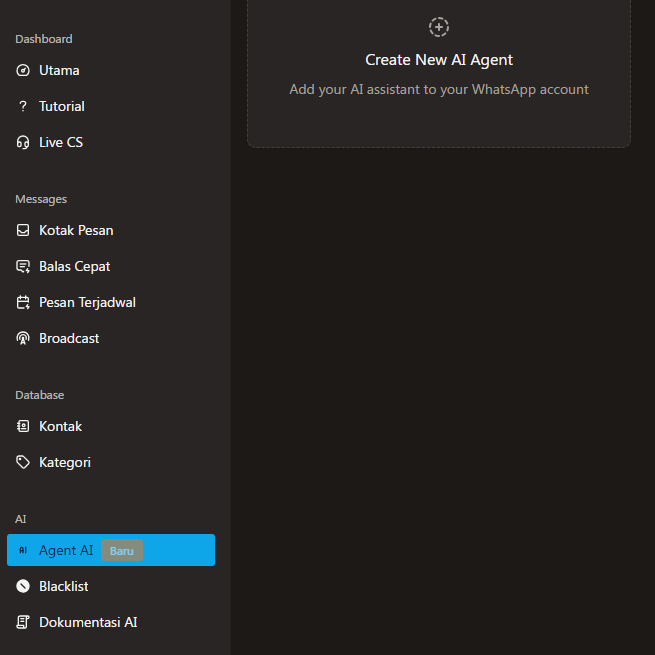655x655 pixels.
Task: Click the 'Add your AI assistant' description text
Action: pyautogui.click(x=439, y=90)
